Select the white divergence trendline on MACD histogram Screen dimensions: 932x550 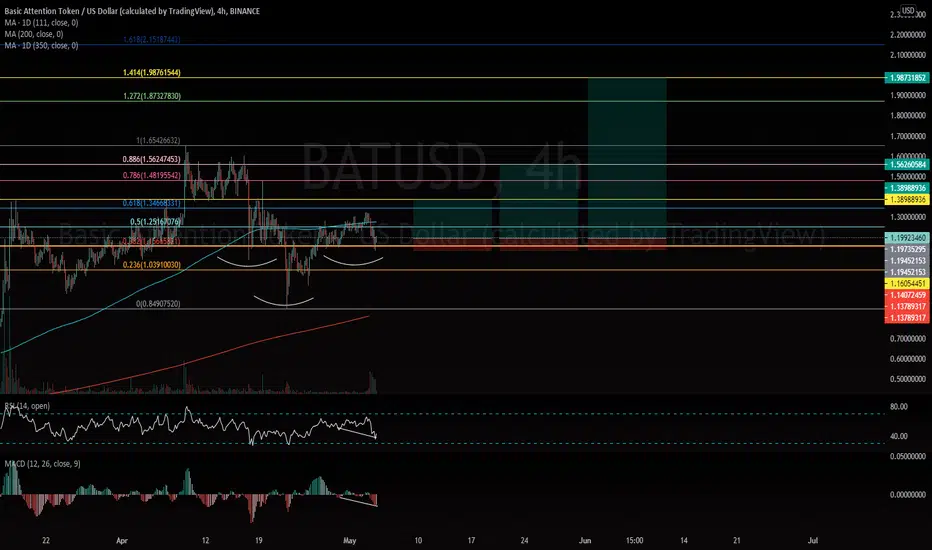[x=358, y=501]
